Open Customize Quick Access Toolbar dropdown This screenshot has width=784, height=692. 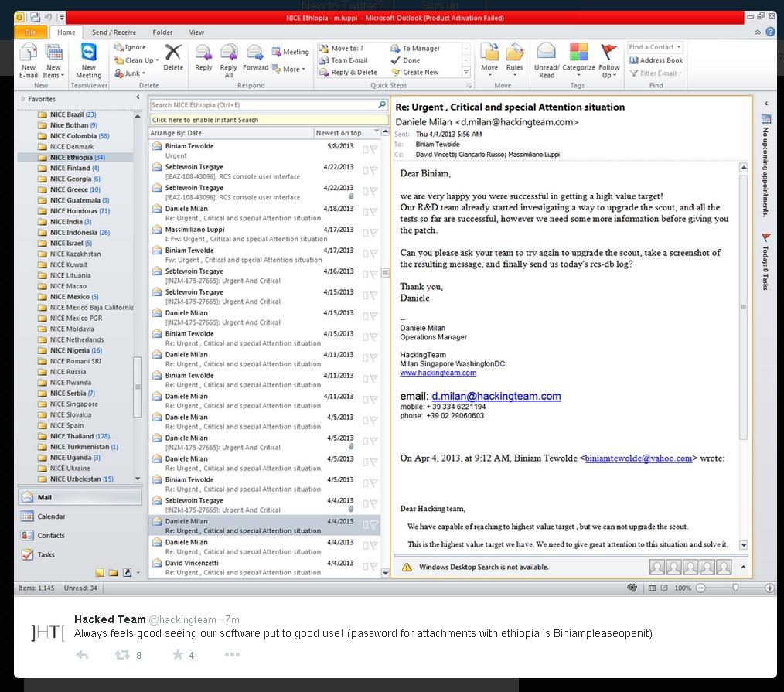coord(62,18)
